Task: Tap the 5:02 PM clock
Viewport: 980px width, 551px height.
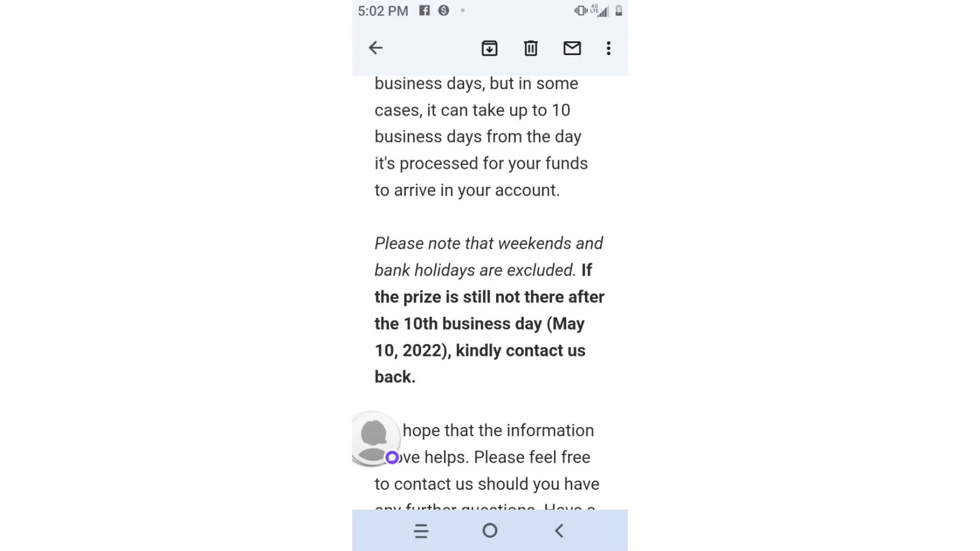Action: pos(383,11)
